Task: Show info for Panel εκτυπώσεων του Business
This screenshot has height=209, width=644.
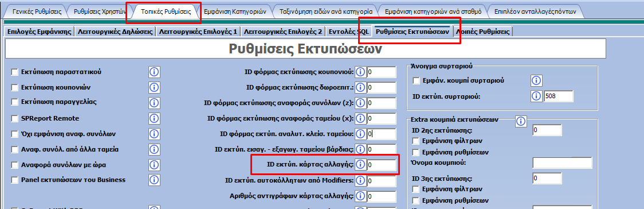Action: tap(154, 180)
